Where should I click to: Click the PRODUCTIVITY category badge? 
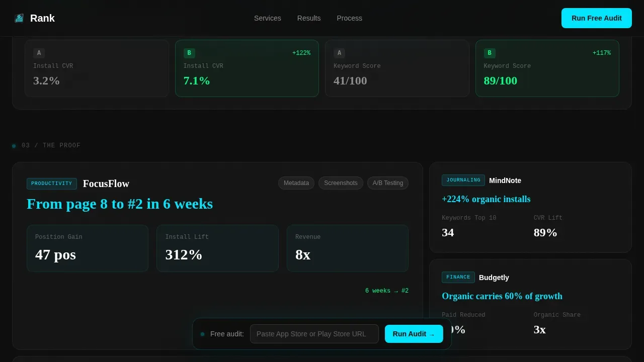[52, 184]
